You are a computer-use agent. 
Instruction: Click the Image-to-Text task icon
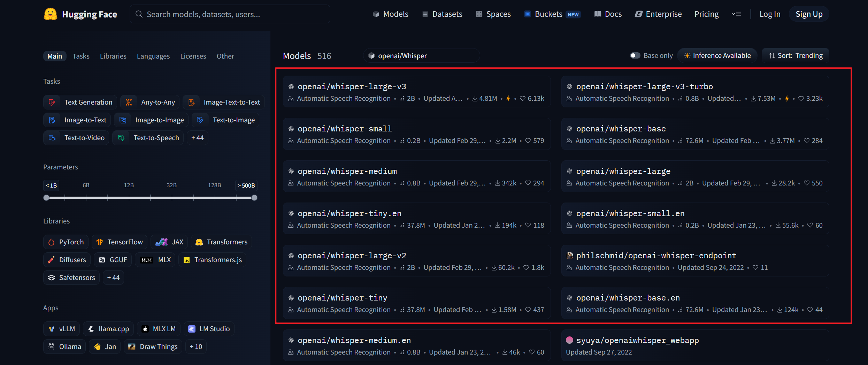[52, 120]
